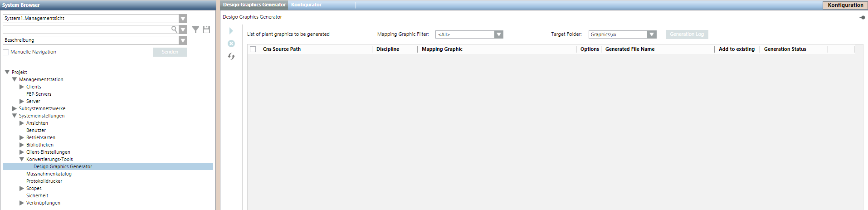Tick the select-all checkbox in table header

[253, 49]
